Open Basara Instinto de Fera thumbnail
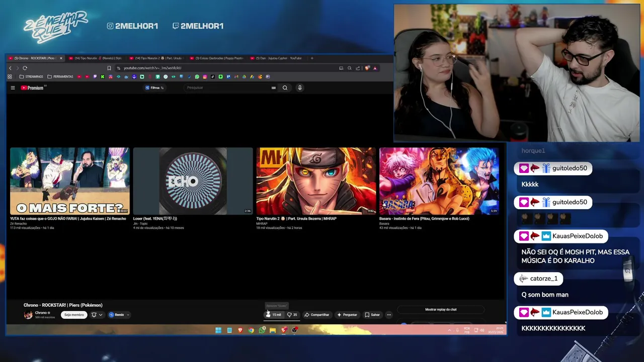The width and height of the screenshot is (644, 362). [x=439, y=181]
